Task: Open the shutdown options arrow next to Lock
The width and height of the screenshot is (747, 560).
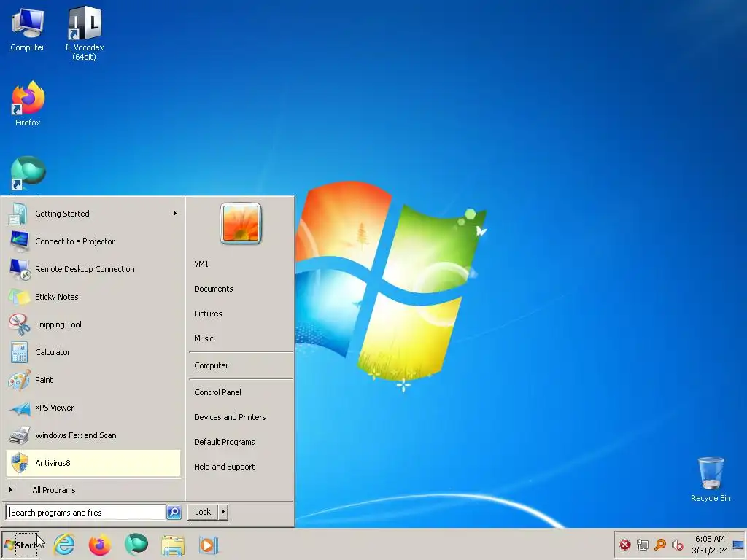Action: (223, 512)
